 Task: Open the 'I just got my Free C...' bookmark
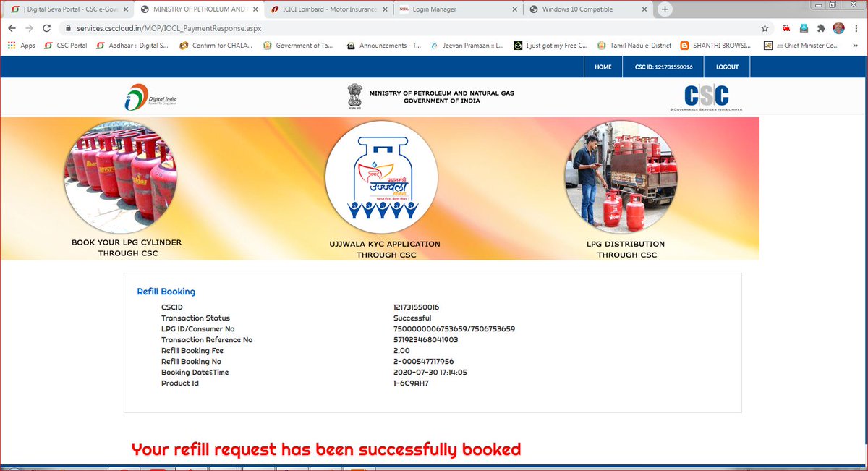[550, 46]
